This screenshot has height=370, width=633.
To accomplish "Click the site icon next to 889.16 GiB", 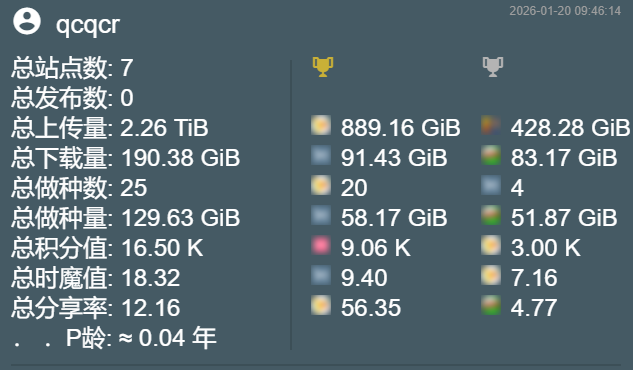I will tap(321, 125).
